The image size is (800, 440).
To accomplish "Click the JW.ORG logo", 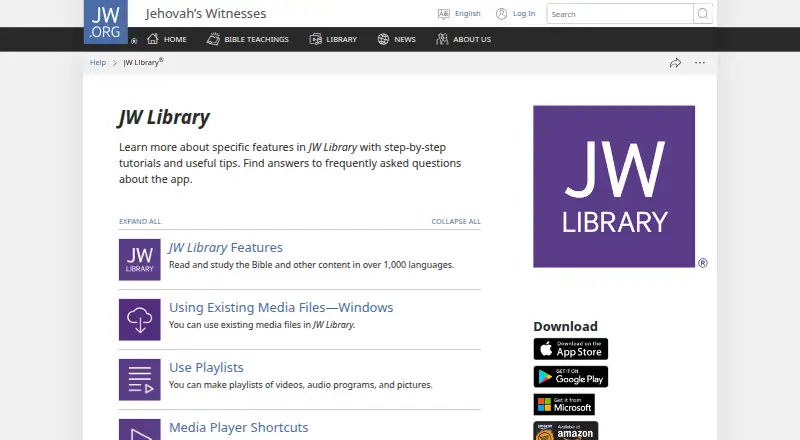I will tap(106, 22).
